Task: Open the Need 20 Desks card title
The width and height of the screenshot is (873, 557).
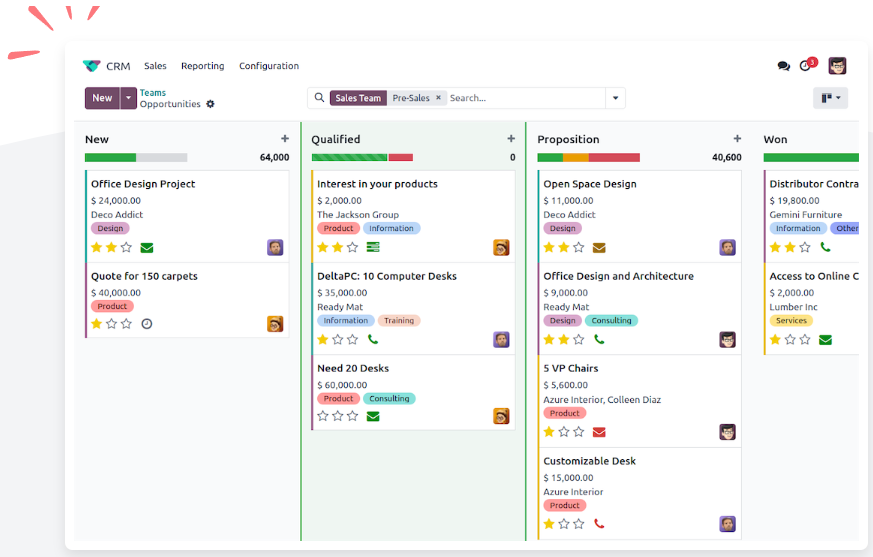Action: tap(353, 368)
